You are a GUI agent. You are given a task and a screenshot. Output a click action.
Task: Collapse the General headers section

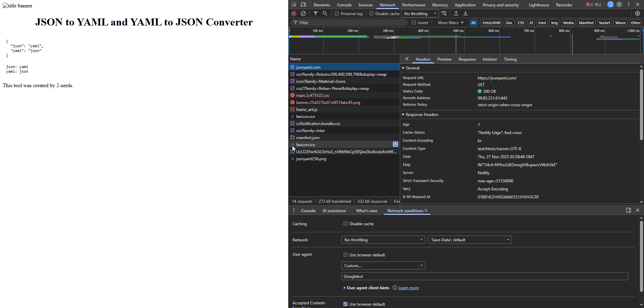pyautogui.click(x=403, y=68)
